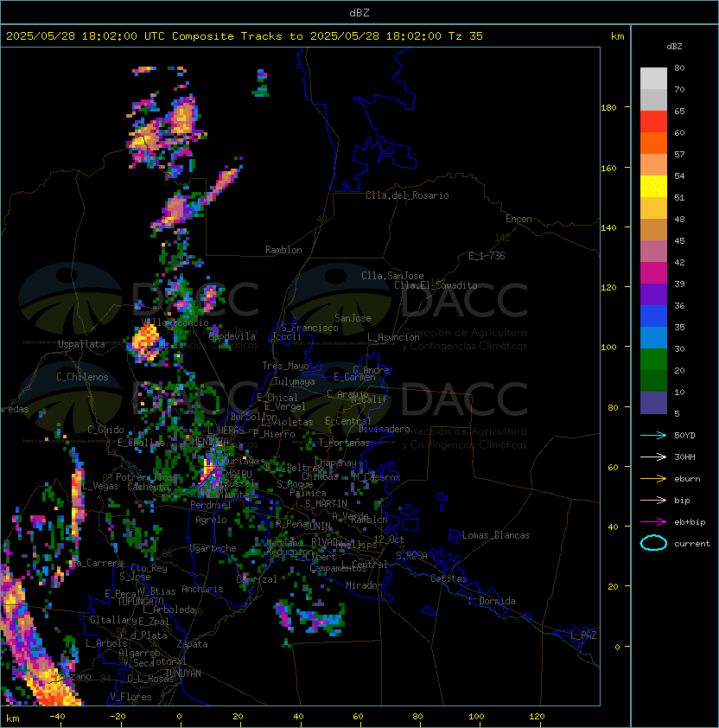
Task: Pick the orange 57-60 dBZ color band
Action: pos(653,143)
